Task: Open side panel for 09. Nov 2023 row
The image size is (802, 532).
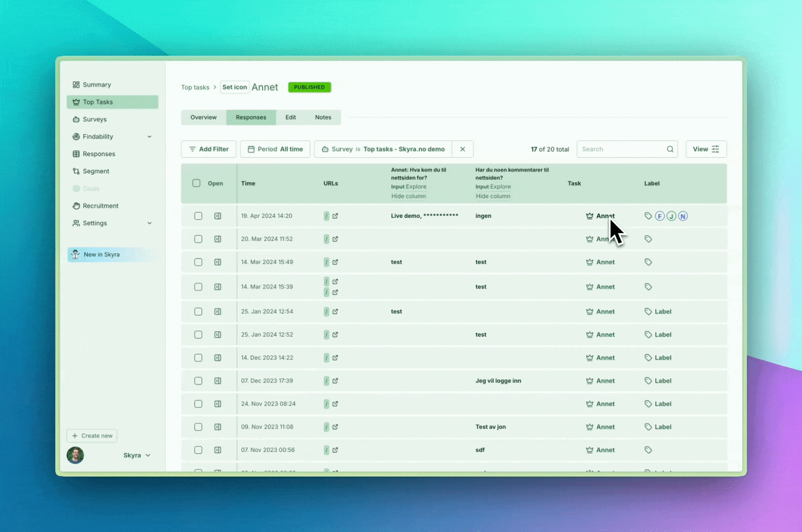Action: (x=217, y=427)
